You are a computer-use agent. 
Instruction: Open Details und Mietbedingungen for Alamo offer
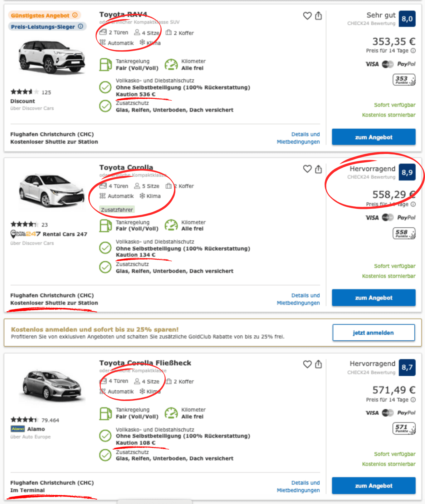point(298,487)
